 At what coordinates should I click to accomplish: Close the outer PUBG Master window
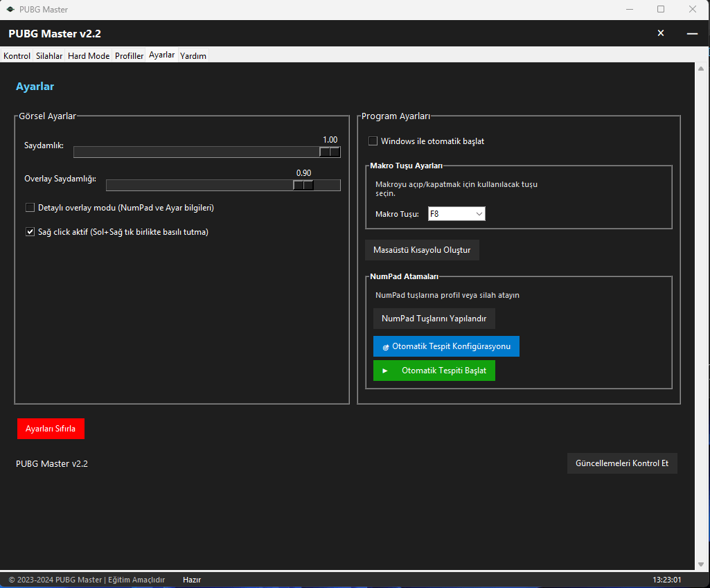click(693, 9)
